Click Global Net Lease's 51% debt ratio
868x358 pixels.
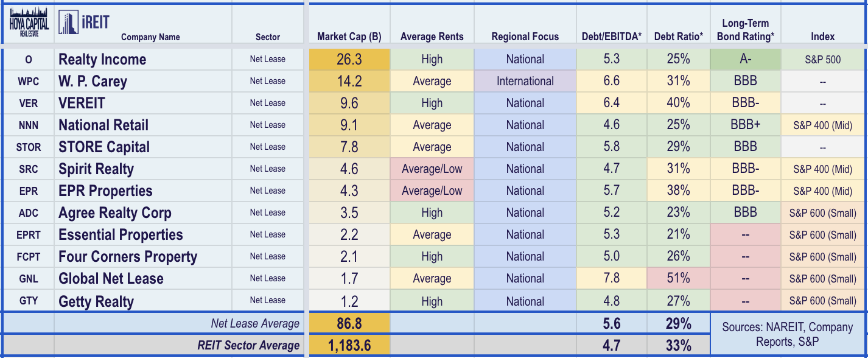678,279
